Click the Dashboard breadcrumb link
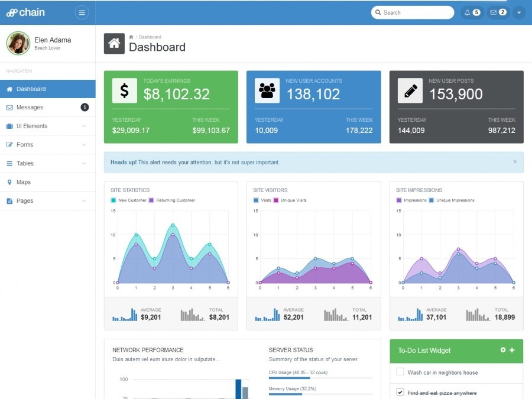 [150, 37]
